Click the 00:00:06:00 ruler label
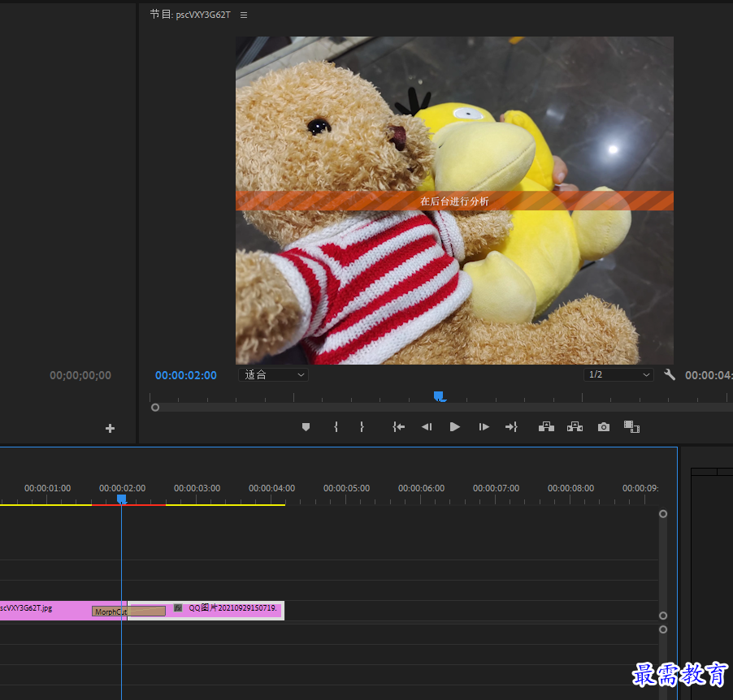The width and height of the screenshot is (733, 700). (x=421, y=488)
